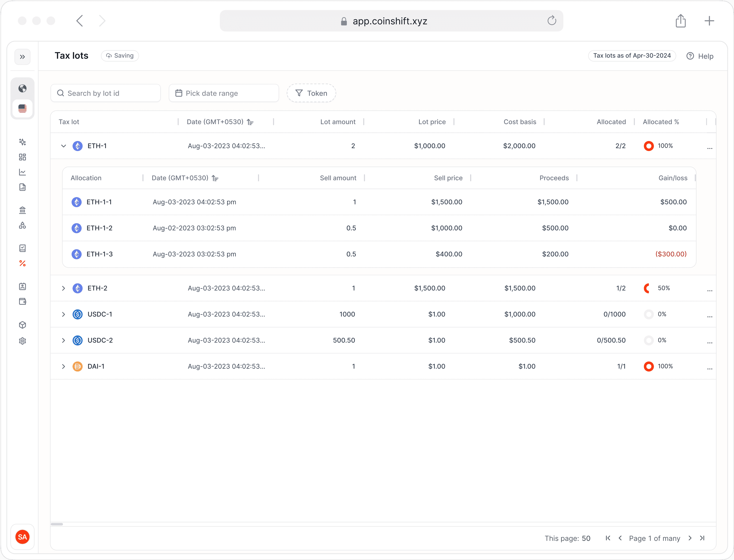Open the report document icon in sidebar
734x560 pixels.
coord(22,187)
